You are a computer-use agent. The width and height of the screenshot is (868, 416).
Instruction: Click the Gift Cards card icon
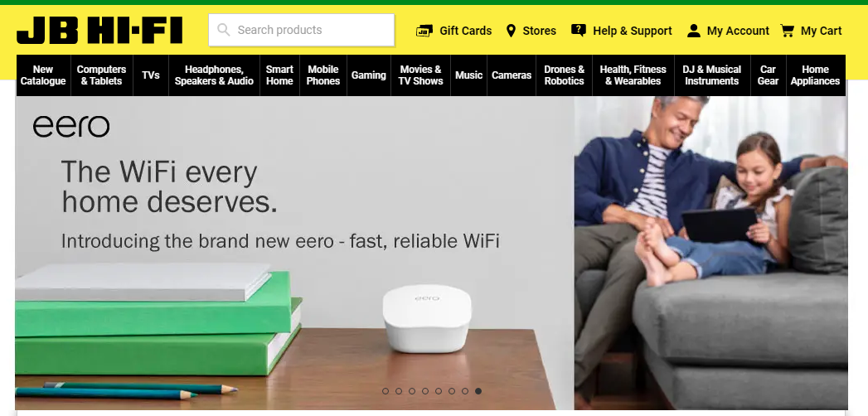(424, 31)
